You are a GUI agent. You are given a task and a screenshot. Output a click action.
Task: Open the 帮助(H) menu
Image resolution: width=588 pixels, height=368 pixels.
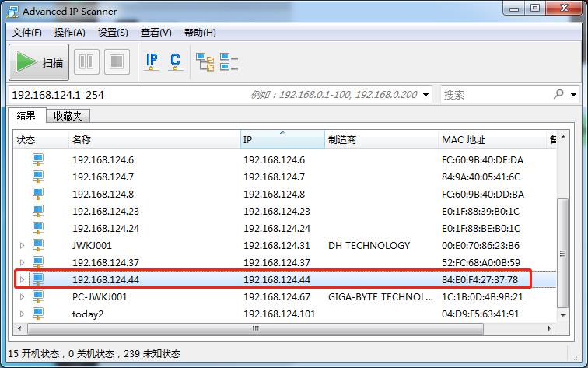tap(199, 33)
